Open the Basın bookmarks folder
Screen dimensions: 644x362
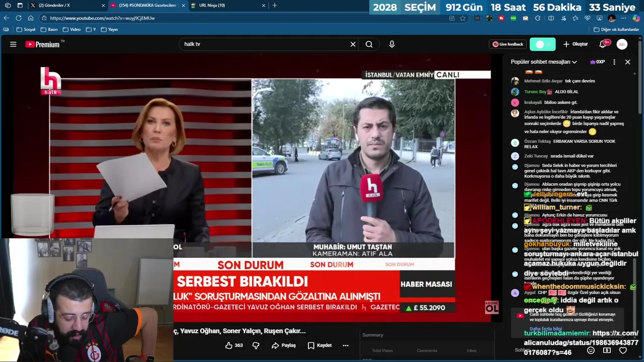click(49, 30)
